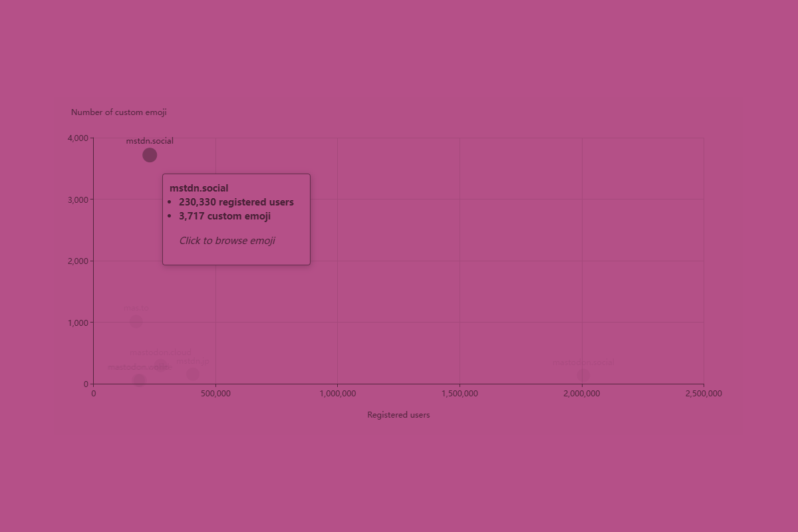Click the '1,000' y-axis label

point(78,323)
